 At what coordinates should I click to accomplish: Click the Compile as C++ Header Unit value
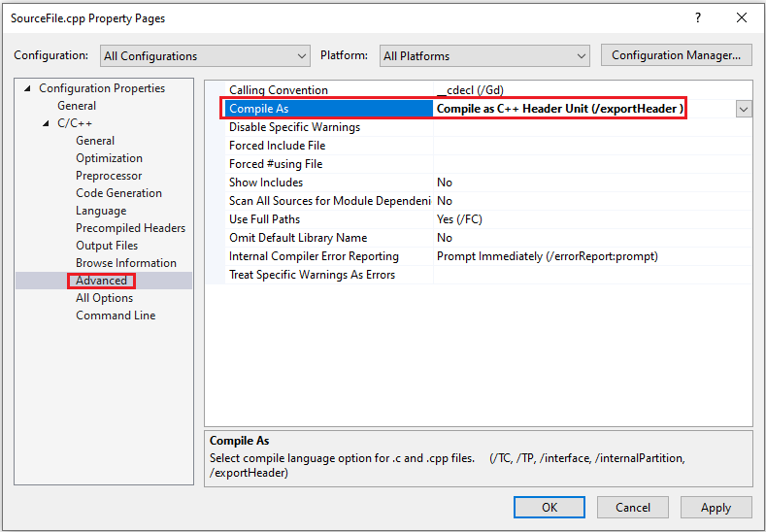point(560,109)
